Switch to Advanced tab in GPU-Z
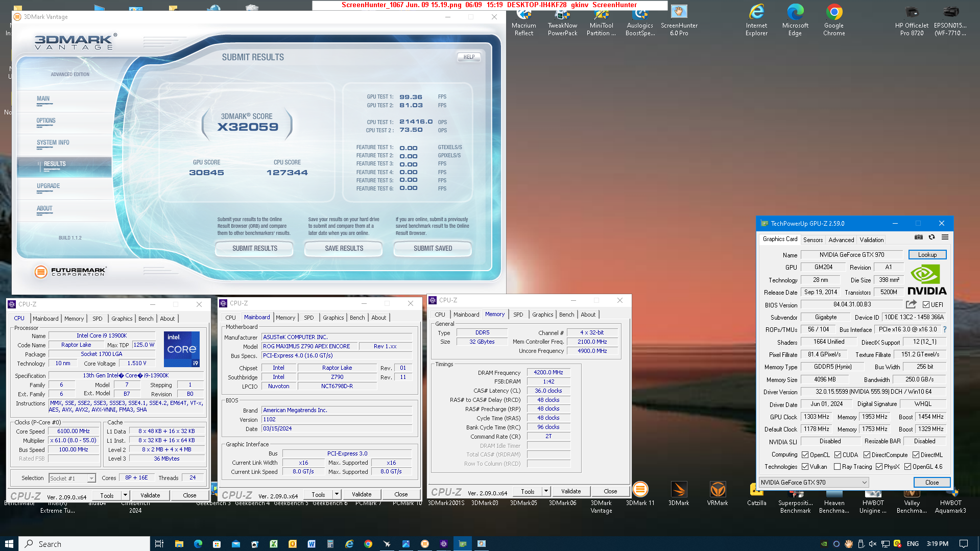980x551 pixels. tap(841, 239)
